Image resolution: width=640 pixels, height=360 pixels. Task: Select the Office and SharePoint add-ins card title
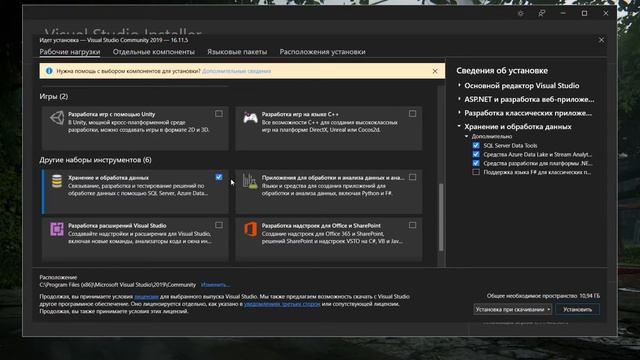pyautogui.click(x=321, y=226)
